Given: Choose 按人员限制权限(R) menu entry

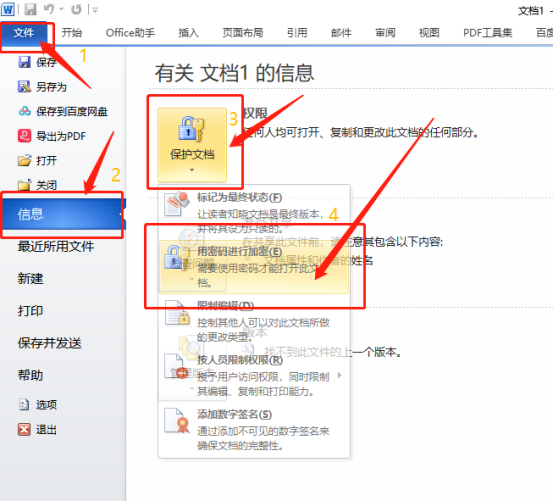Looking at the screenshot, I should click(254, 376).
